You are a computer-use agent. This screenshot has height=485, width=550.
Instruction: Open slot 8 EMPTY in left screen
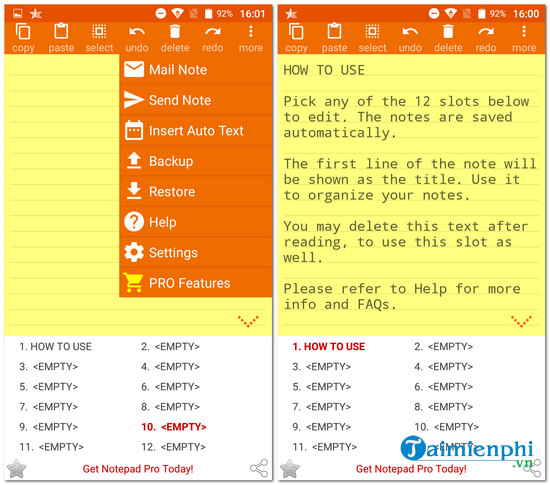click(x=170, y=406)
